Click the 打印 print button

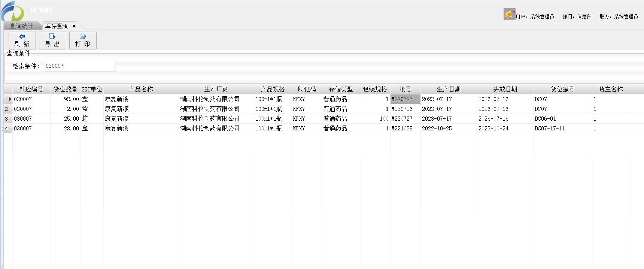coord(83,40)
